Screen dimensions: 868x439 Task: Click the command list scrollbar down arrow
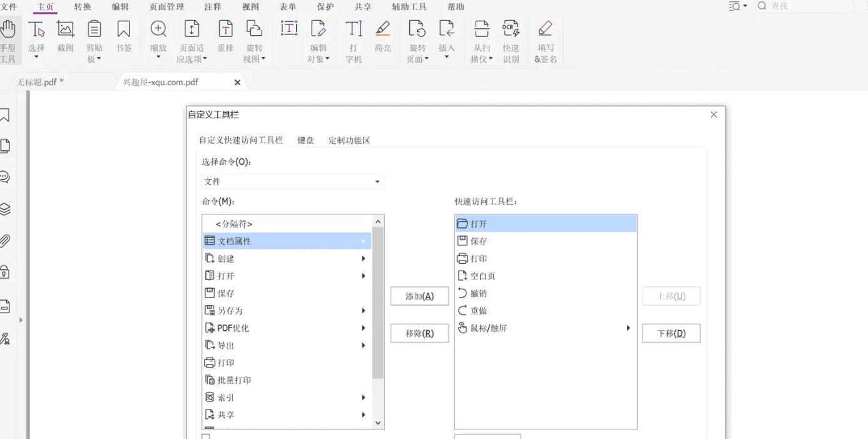click(x=377, y=423)
